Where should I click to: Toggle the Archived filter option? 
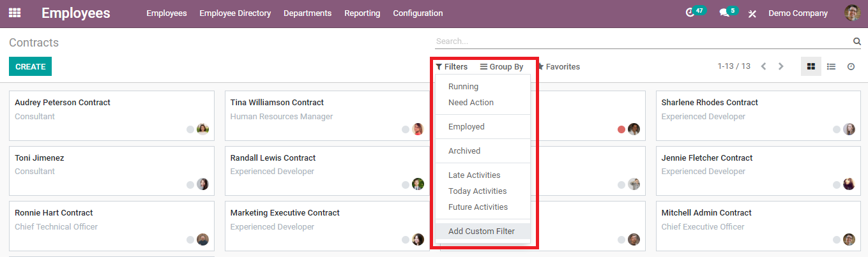point(464,151)
